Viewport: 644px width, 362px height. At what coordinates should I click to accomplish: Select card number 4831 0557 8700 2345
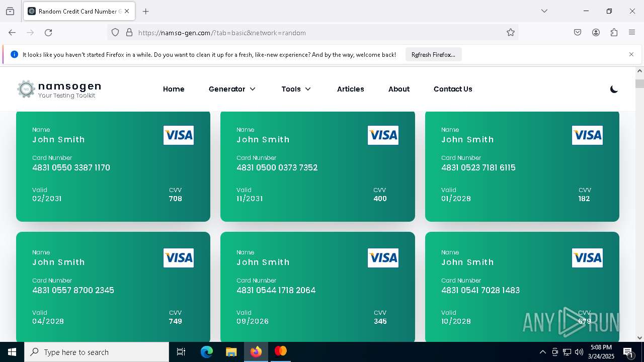click(73, 290)
